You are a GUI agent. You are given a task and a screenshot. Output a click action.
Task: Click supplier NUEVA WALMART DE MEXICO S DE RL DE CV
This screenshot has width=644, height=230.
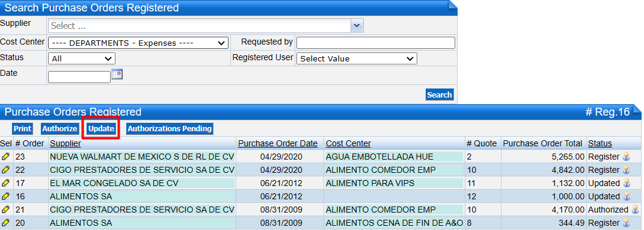[142, 157]
